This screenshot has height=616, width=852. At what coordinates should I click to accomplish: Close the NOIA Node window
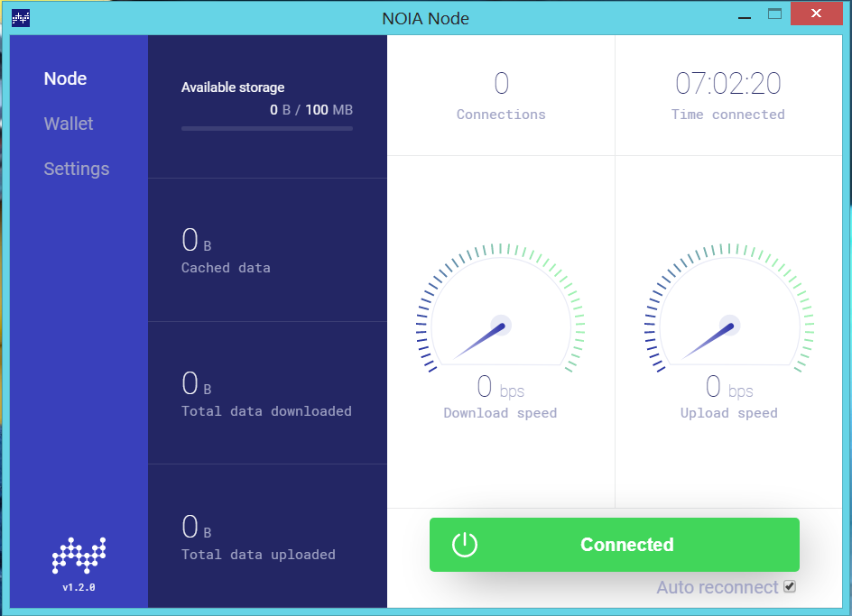816,14
